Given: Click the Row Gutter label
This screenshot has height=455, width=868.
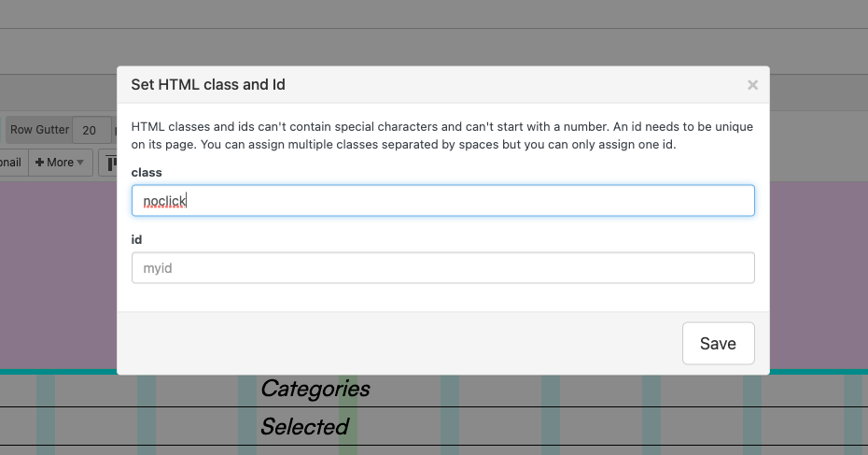Looking at the screenshot, I should pyautogui.click(x=39, y=130).
